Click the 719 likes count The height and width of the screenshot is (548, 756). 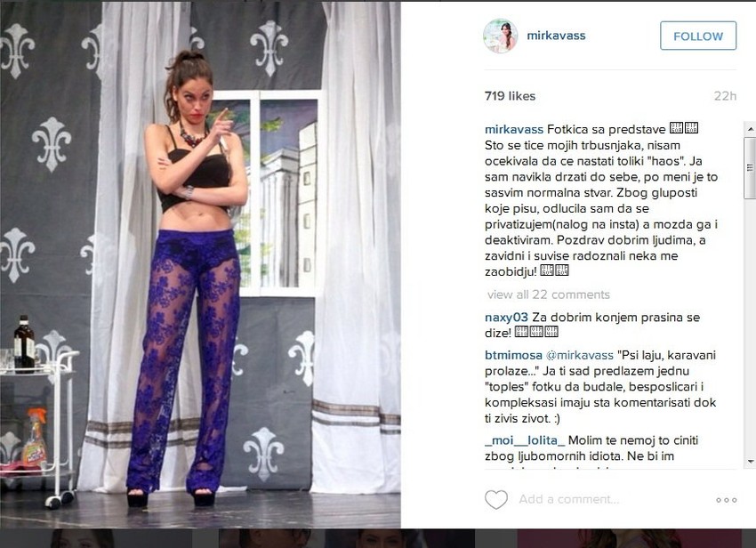pos(511,96)
